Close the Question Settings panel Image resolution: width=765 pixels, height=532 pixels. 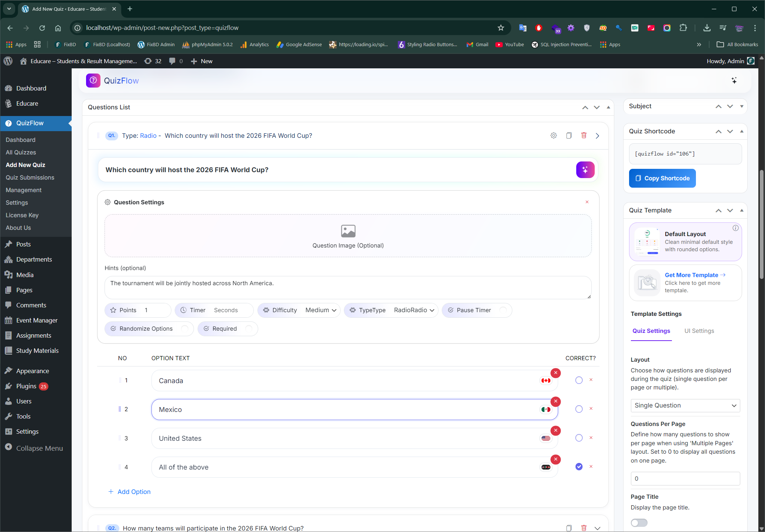587,202
